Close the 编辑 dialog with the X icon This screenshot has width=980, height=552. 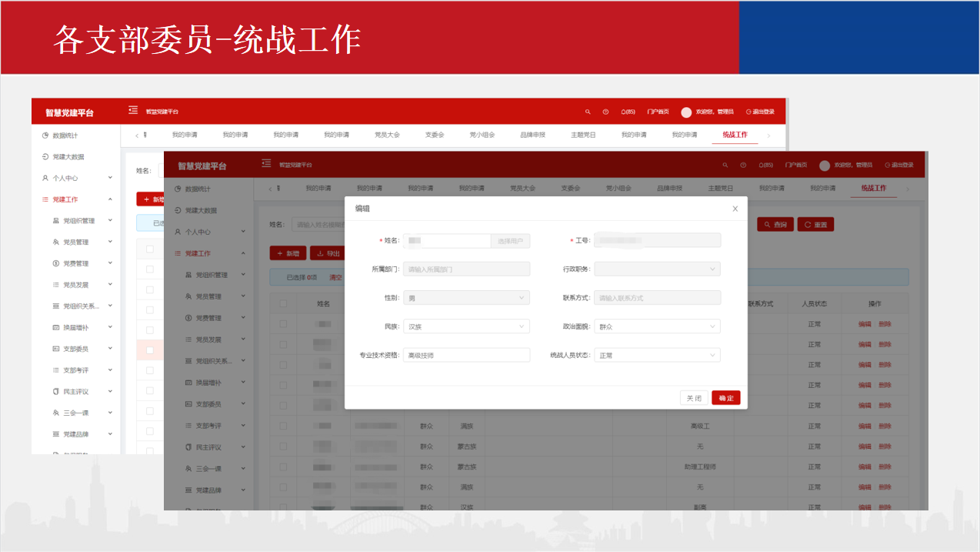pyautogui.click(x=735, y=209)
